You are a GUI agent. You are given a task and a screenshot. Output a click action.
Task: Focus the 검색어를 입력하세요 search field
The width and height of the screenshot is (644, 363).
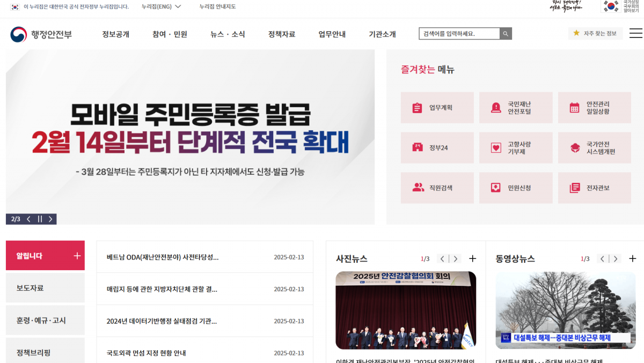(459, 34)
